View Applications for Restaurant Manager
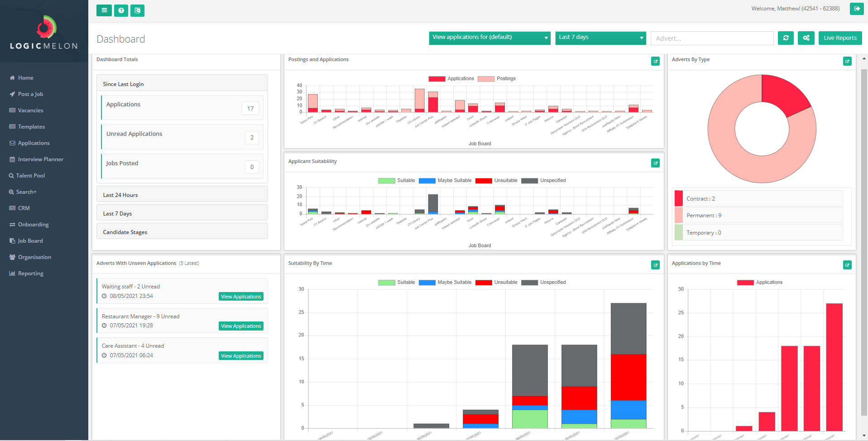The height and width of the screenshot is (441, 868). (x=241, y=326)
